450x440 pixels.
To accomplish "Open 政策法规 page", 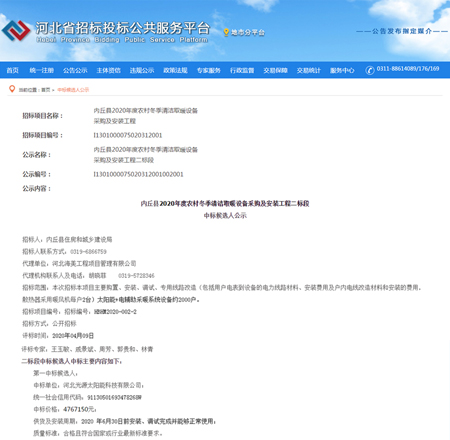I will [x=175, y=70].
